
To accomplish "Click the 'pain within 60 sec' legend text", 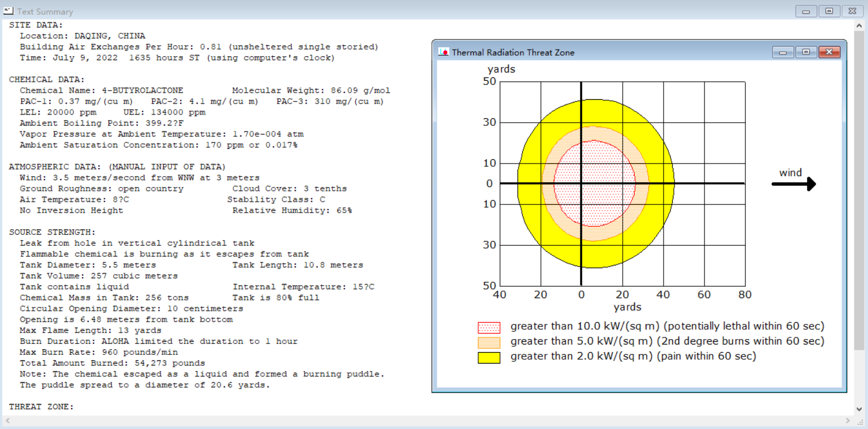I will [x=707, y=357].
